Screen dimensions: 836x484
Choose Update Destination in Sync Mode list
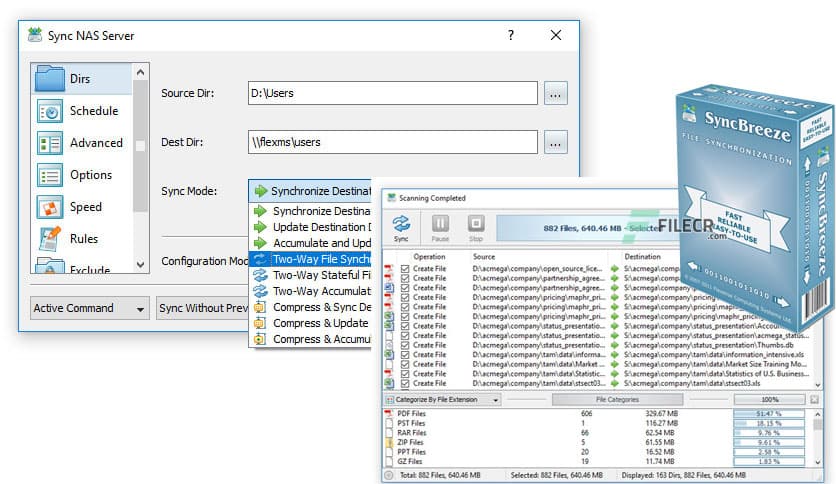(x=311, y=227)
